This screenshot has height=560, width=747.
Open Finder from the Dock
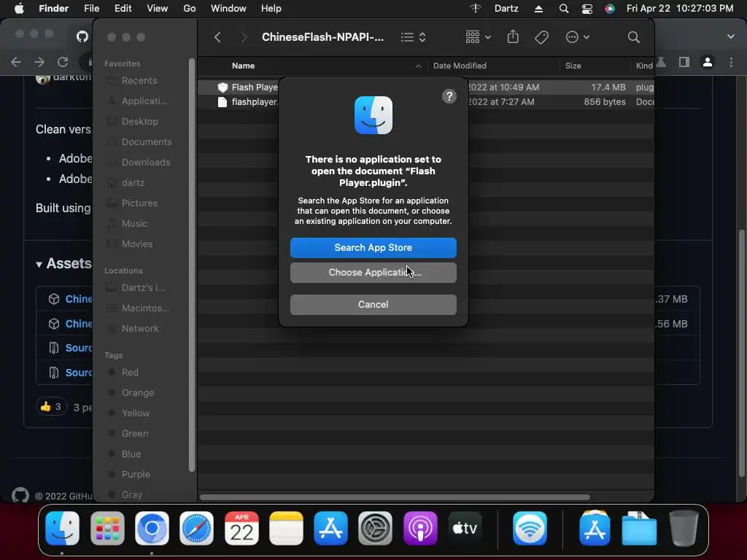click(x=63, y=528)
